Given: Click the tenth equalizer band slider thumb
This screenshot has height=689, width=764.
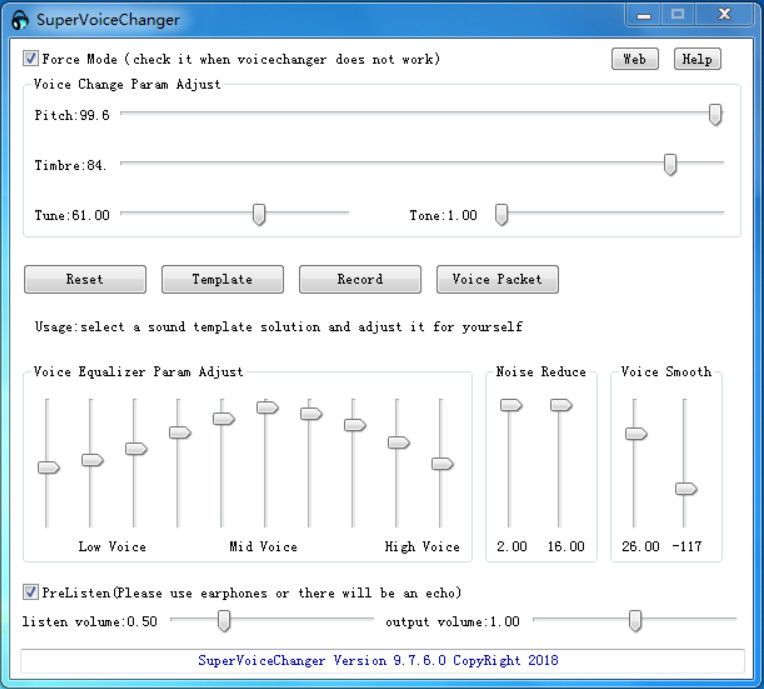Looking at the screenshot, I should (x=442, y=464).
